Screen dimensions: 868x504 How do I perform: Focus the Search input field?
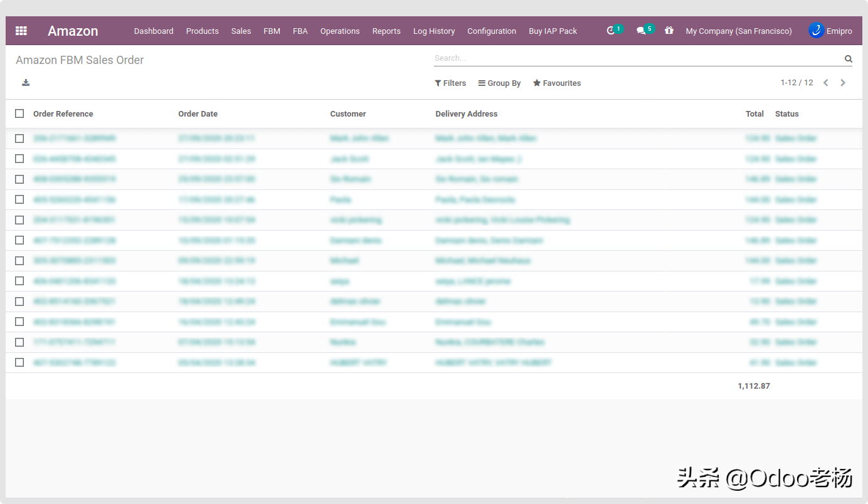[638, 58]
